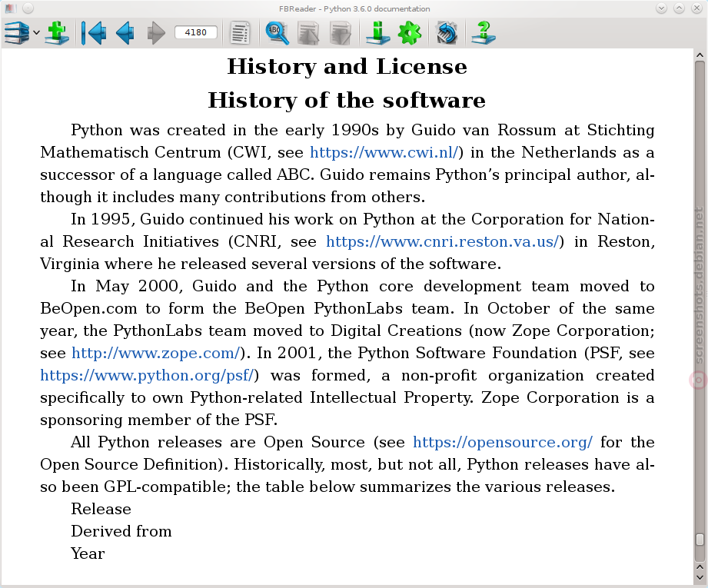Follow the https://opensource.org/ link
708x588 pixels.
[503, 442]
